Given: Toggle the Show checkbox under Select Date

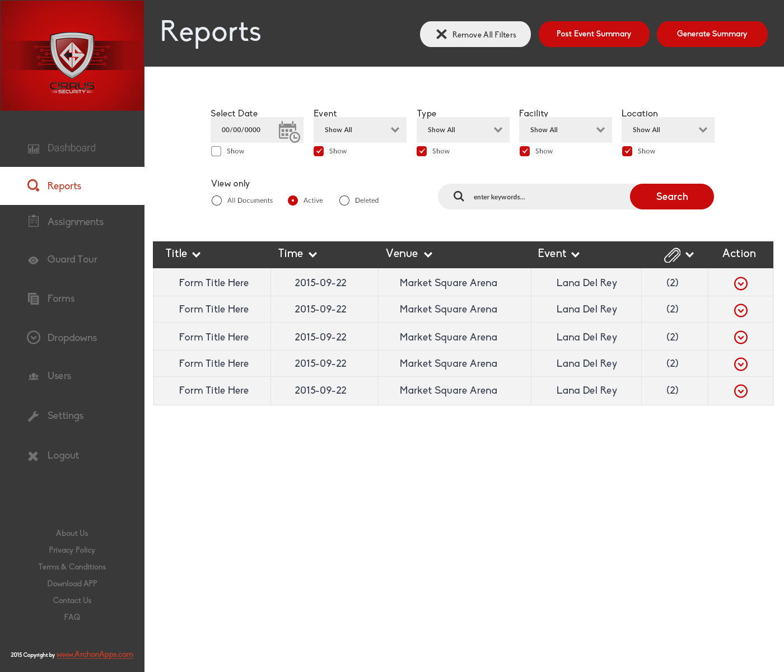Looking at the screenshot, I should tap(216, 151).
